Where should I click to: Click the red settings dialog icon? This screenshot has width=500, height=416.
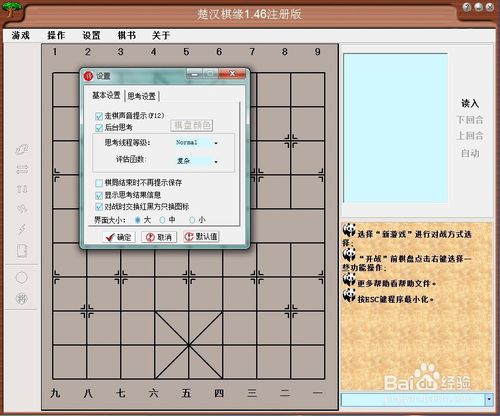[89, 76]
